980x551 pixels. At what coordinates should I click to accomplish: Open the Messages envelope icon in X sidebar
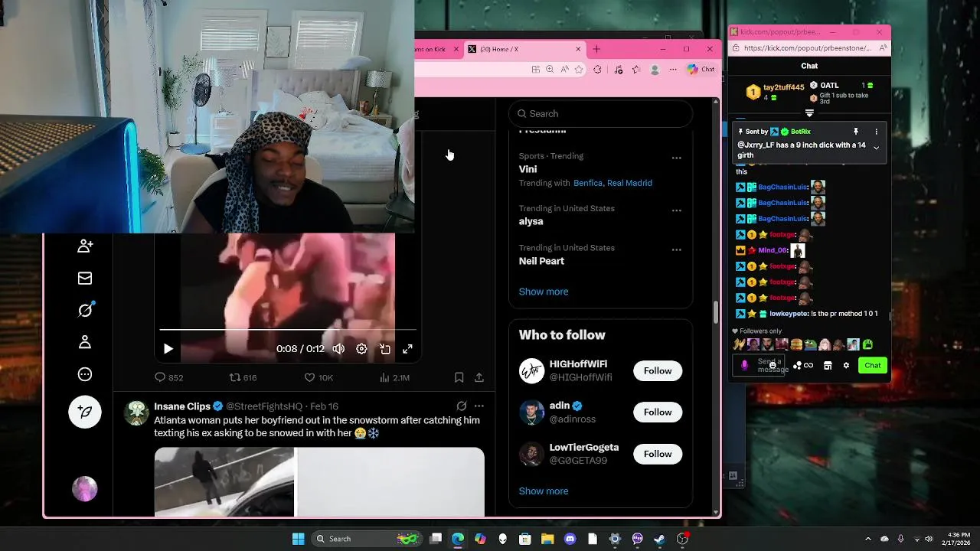(x=85, y=279)
